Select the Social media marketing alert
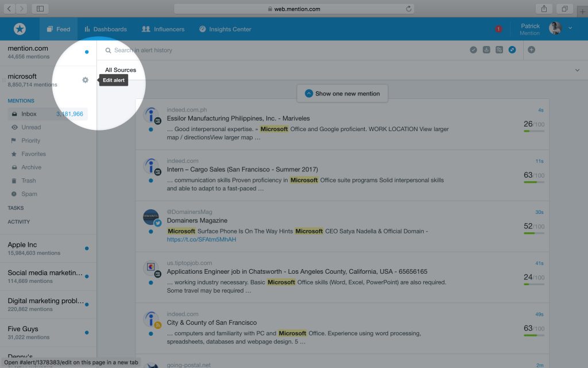 (48, 277)
